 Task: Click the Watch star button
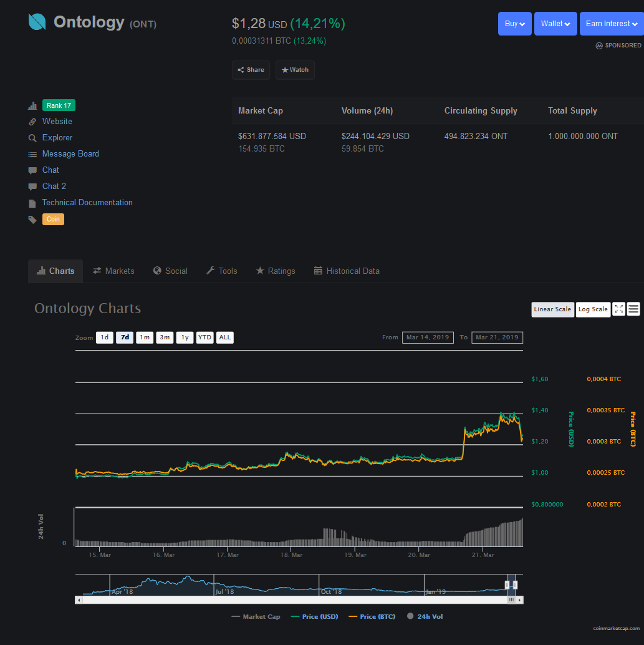pos(295,70)
